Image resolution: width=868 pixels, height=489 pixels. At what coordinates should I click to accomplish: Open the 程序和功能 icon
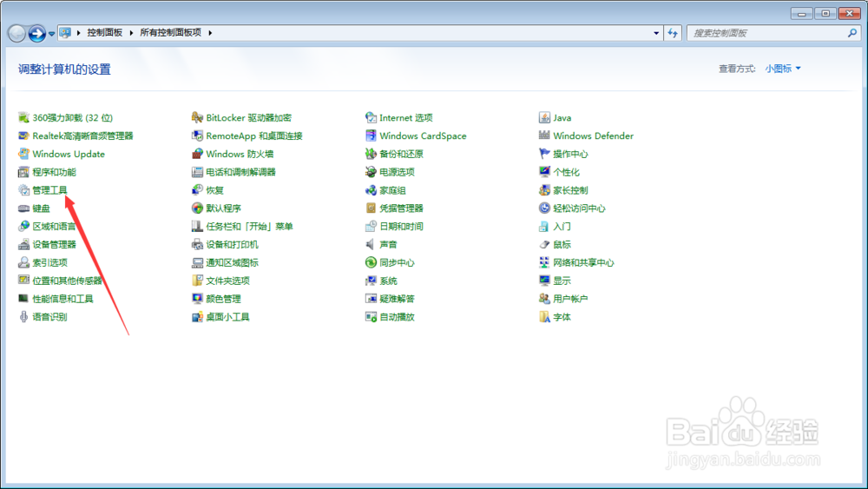[x=23, y=172]
